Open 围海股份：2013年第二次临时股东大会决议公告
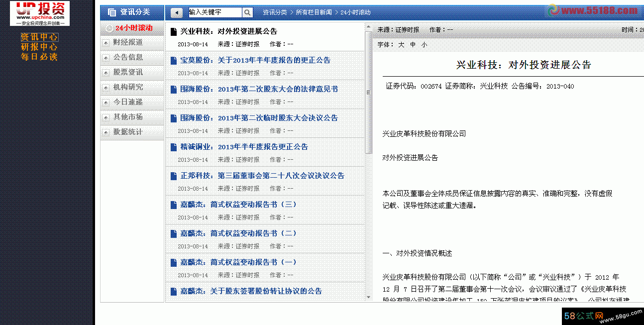The width and height of the screenshot is (644, 325). coord(259,118)
